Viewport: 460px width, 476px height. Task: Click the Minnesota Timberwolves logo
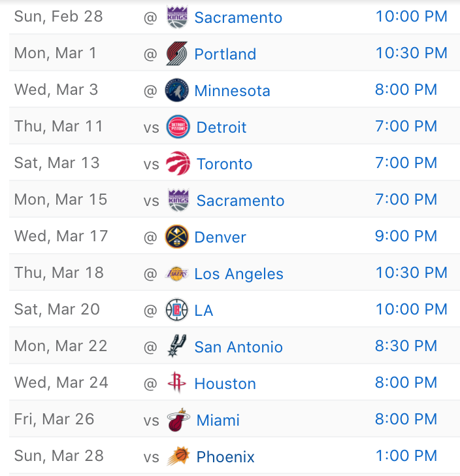click(177, 90)
